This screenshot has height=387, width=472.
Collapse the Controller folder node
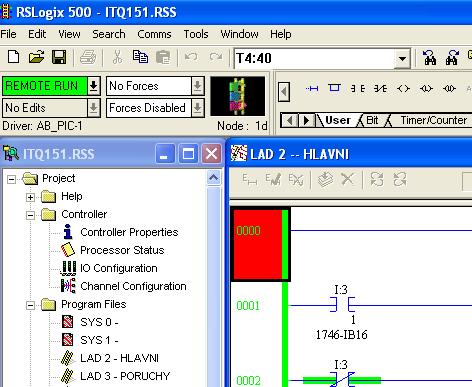click(x=30, y=215)
